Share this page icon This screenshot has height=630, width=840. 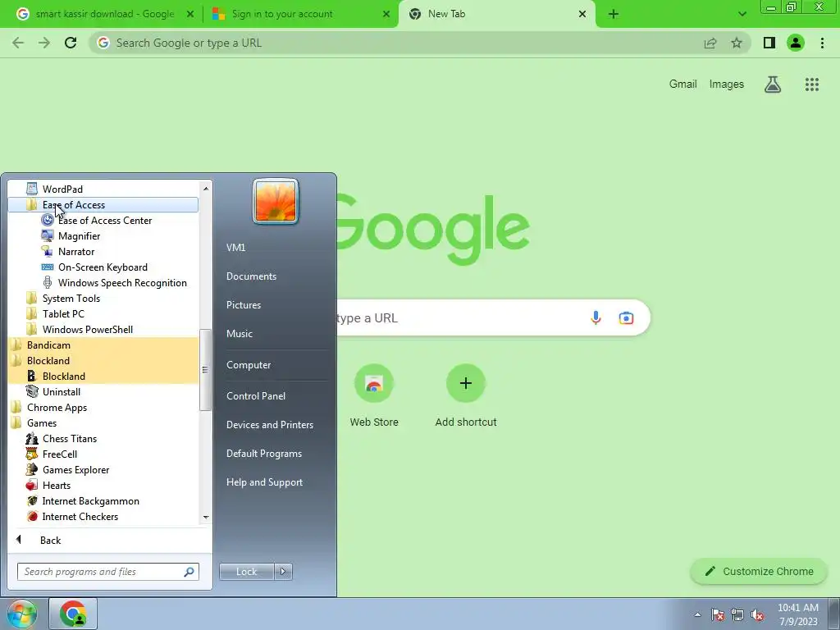coord(710,43)
